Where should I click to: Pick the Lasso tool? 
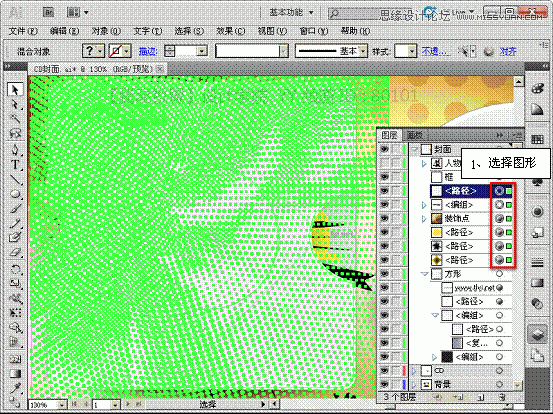[x=15, y=134]
